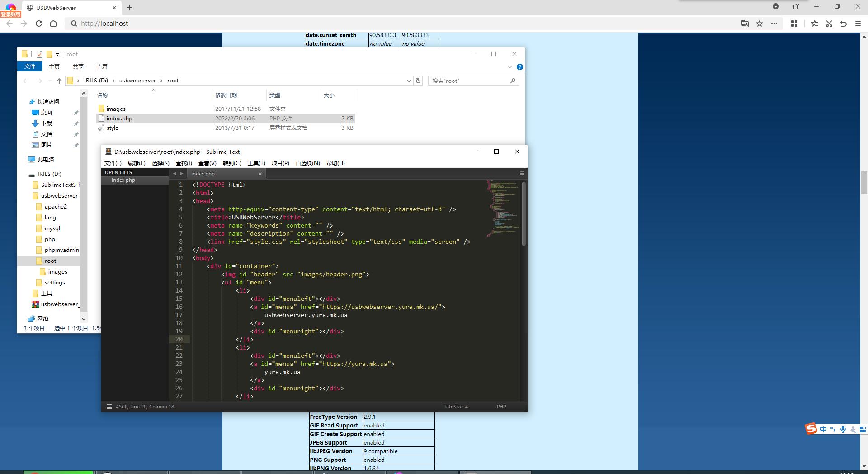Open the Quick Access Toolbar customize dropdown
This screenshot has height=474, width=868.
click(57, 54)
